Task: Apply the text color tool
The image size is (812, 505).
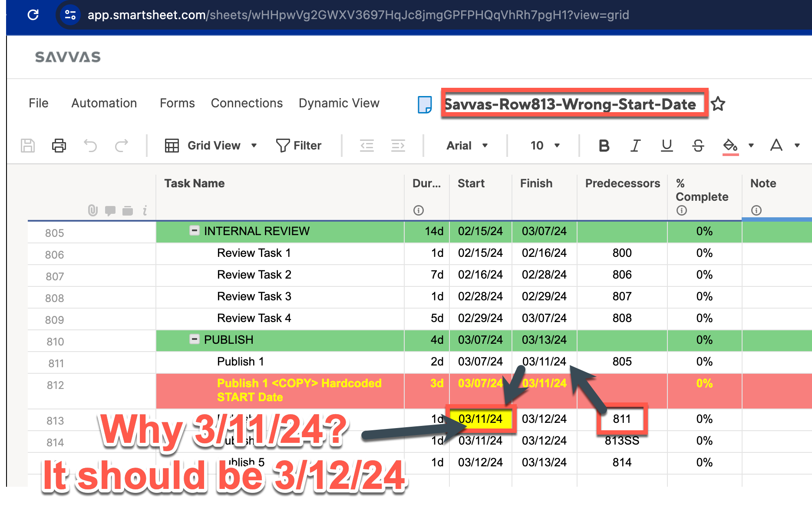Action: tap(776, 146)
